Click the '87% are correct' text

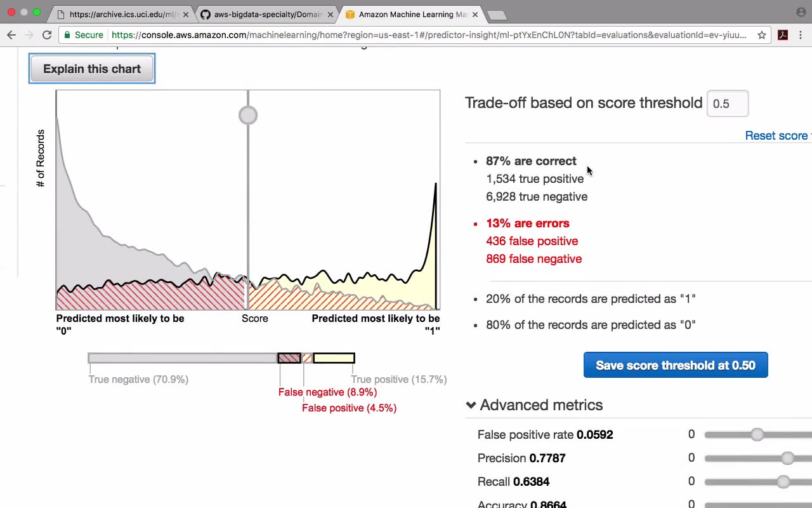531,161
